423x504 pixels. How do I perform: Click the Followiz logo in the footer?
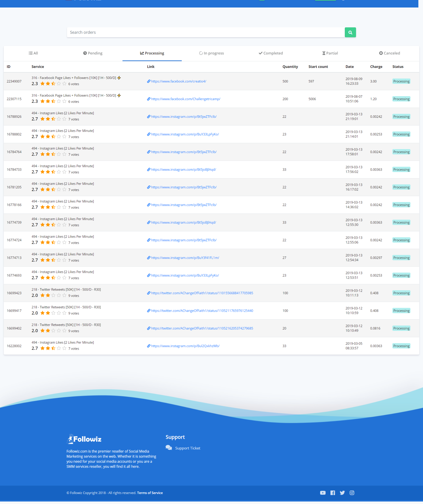click(84, 439)
